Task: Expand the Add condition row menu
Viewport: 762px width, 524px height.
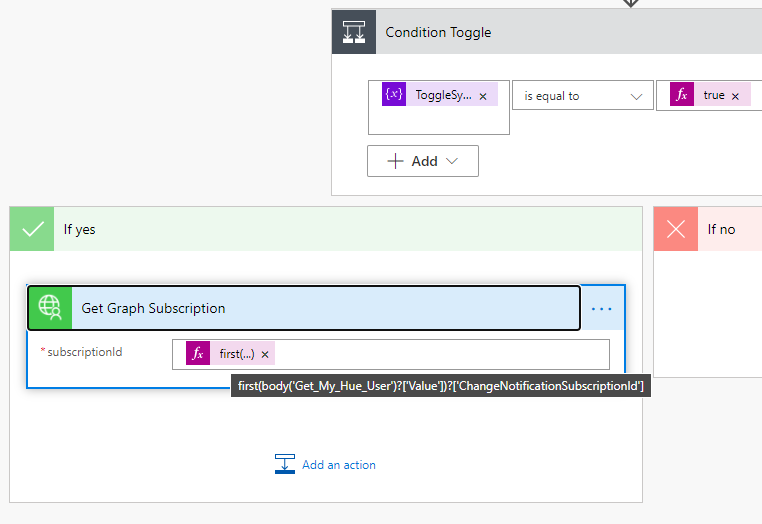Action: pos(422,161)
